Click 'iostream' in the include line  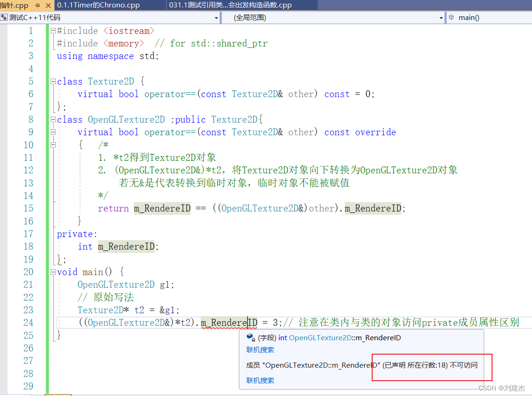coord(129,31)
